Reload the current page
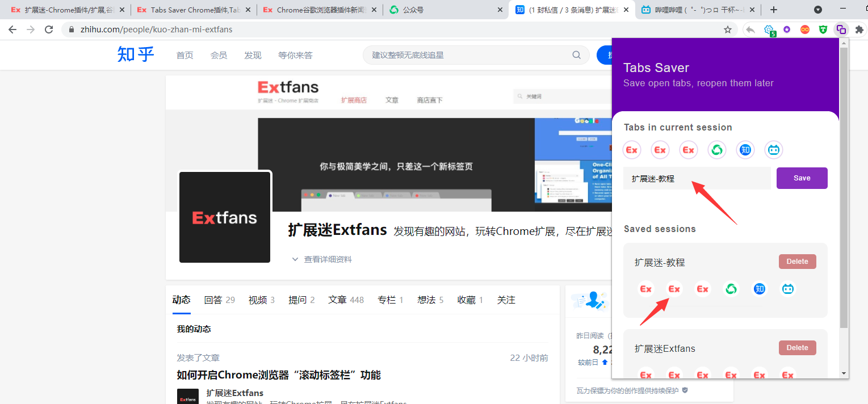This screenshot has height=404, width=868. 49,30
